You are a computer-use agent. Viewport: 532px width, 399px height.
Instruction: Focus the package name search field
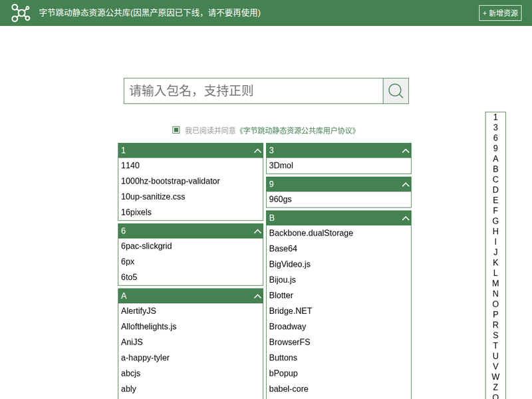point(253,91)
